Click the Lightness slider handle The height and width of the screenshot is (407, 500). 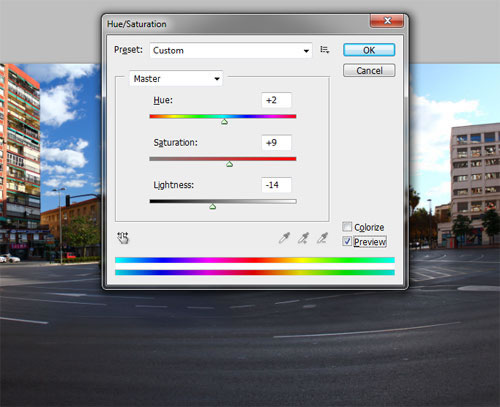click(213, 207)
